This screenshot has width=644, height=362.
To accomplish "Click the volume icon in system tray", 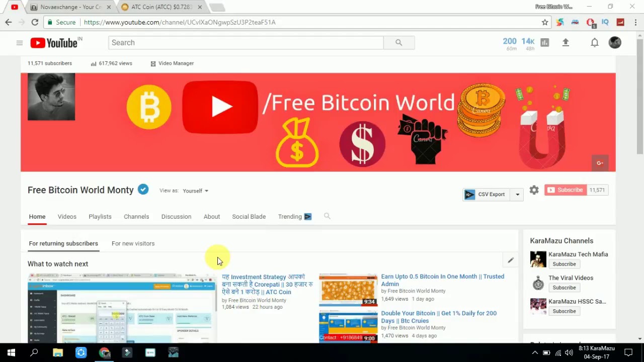I will [569, 353].
